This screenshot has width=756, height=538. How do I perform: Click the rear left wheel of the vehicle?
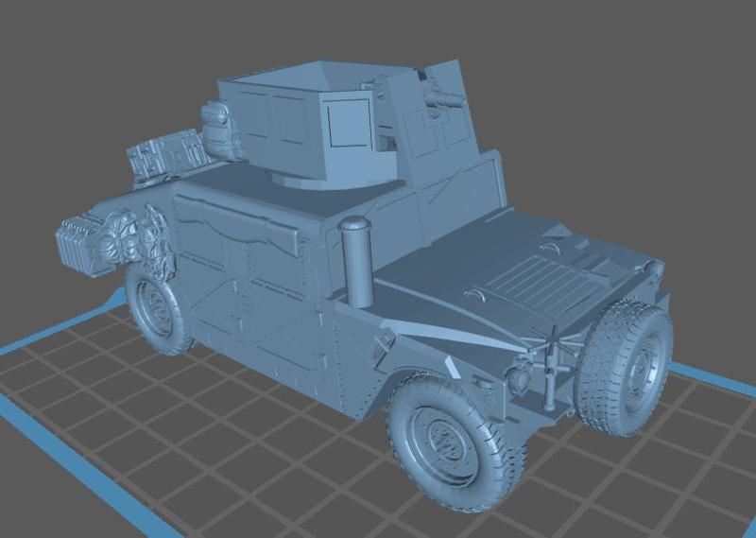coord(158,310)
